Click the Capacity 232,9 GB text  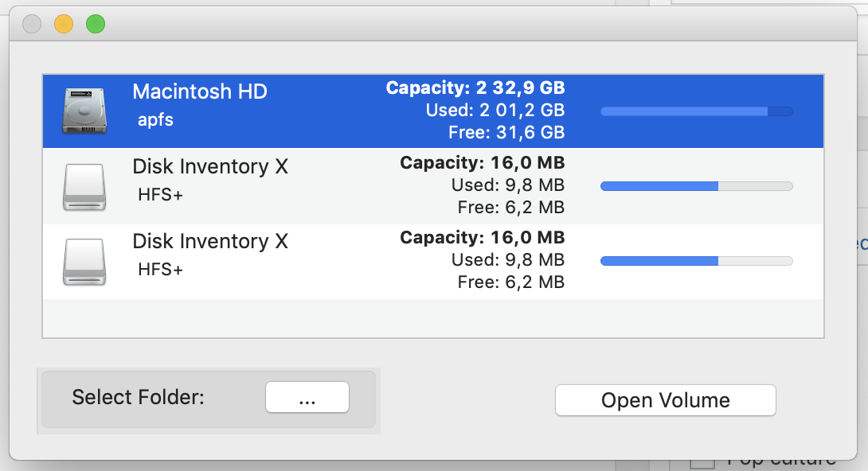tap(475, 88)
